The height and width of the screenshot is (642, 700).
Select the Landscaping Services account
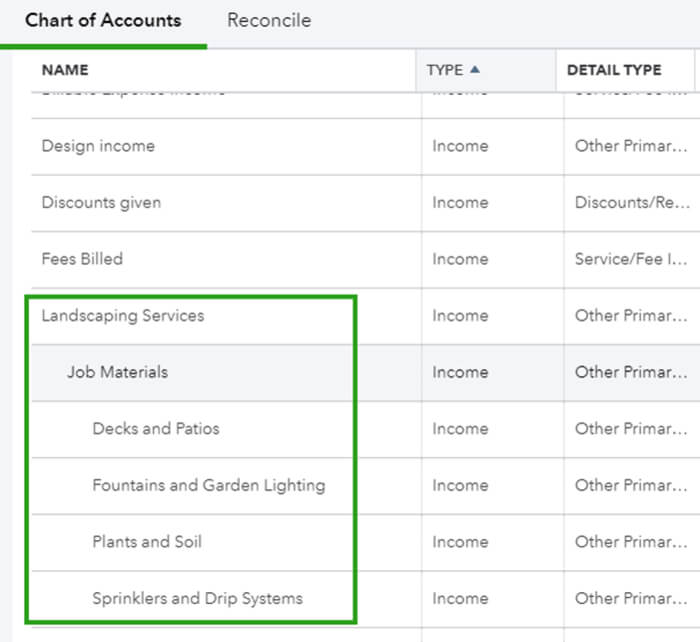123,316
